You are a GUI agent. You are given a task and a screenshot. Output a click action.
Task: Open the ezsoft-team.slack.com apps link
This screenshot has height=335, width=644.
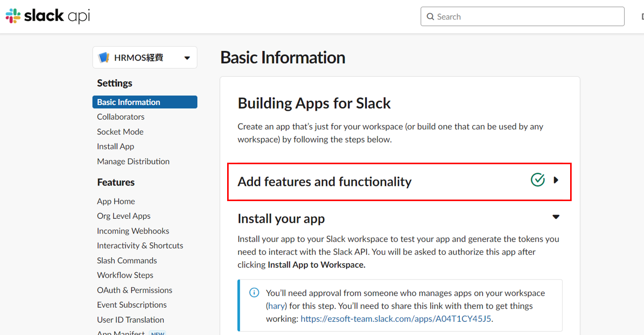(396, 319)
